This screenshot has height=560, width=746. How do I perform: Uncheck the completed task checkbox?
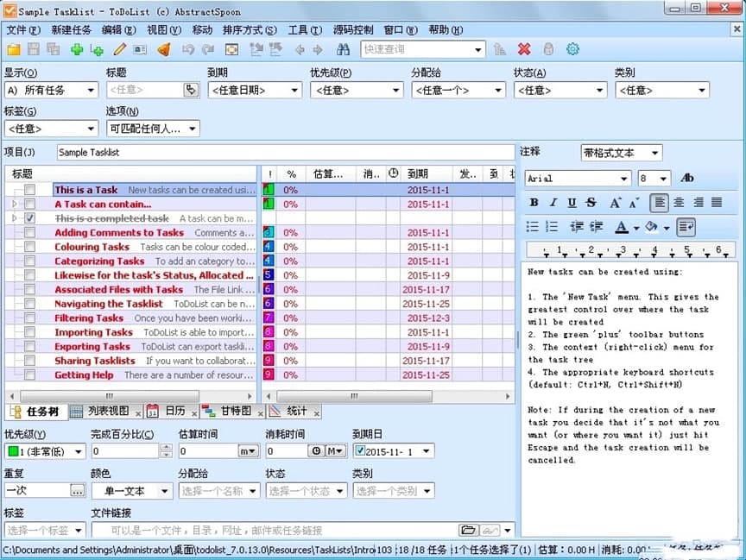click(30, 218)
